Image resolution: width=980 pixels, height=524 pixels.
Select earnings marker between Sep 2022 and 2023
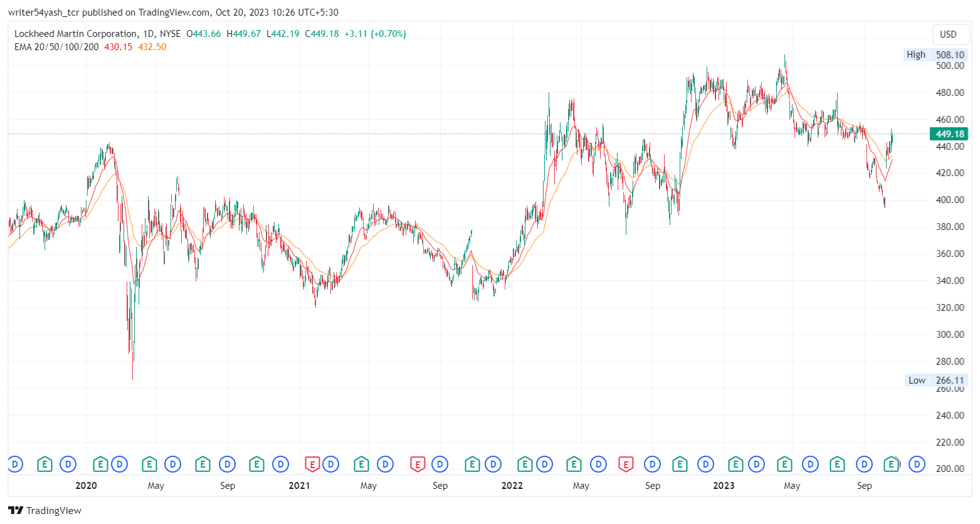click(x=679, y=464)
